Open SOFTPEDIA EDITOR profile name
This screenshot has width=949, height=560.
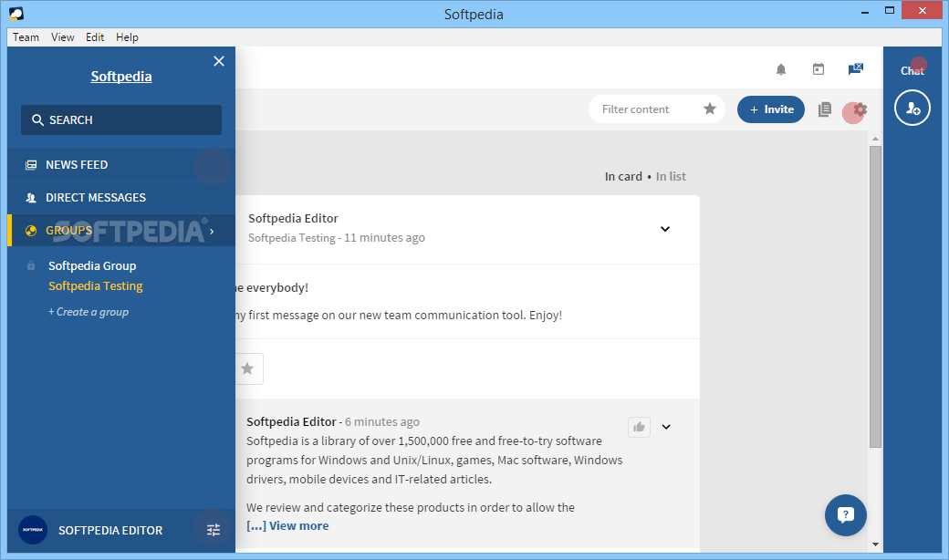coord(110,531)
